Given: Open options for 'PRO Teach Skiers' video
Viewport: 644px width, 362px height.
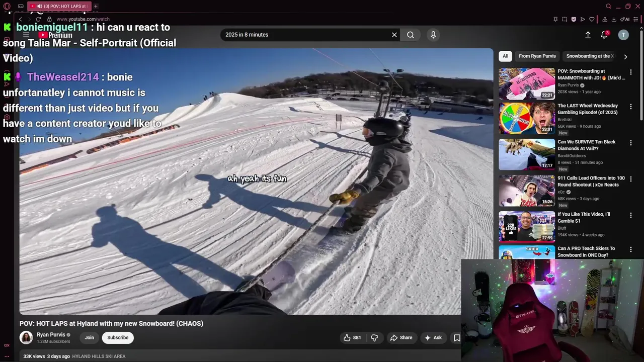Looking at the screenshot, I should pos(631,249).
